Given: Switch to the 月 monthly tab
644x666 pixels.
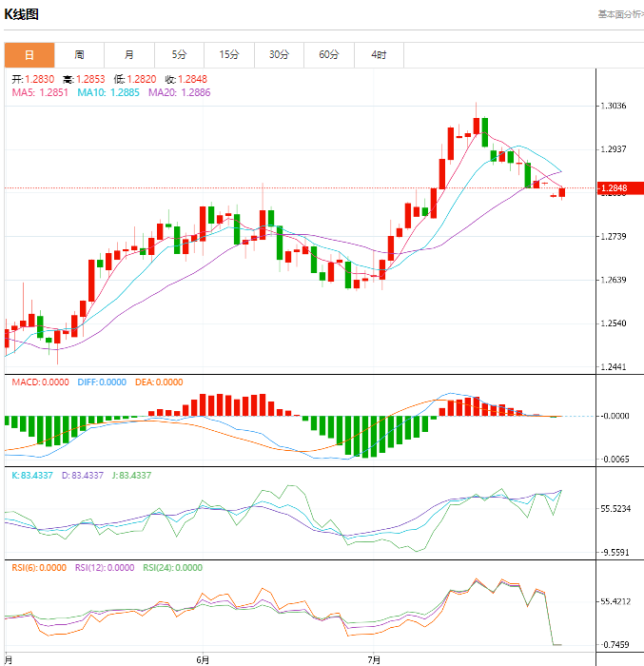Looking at the screenshot, I should (x=129, y=55).
